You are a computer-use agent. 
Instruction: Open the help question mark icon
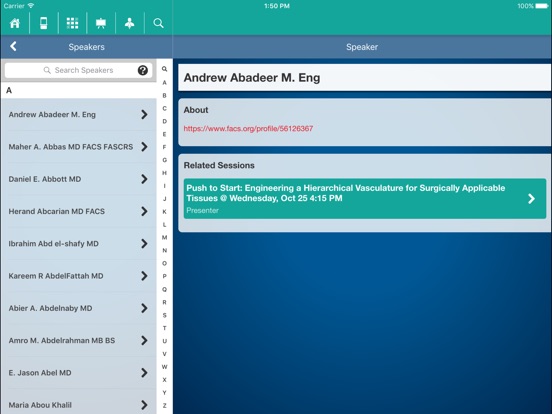pos(143,70)
